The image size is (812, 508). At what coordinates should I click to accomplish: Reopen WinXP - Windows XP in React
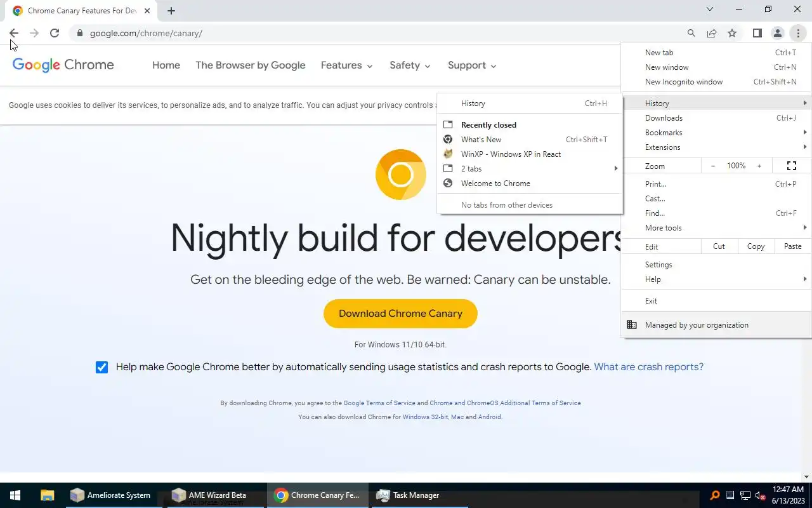tap(530, 154)
